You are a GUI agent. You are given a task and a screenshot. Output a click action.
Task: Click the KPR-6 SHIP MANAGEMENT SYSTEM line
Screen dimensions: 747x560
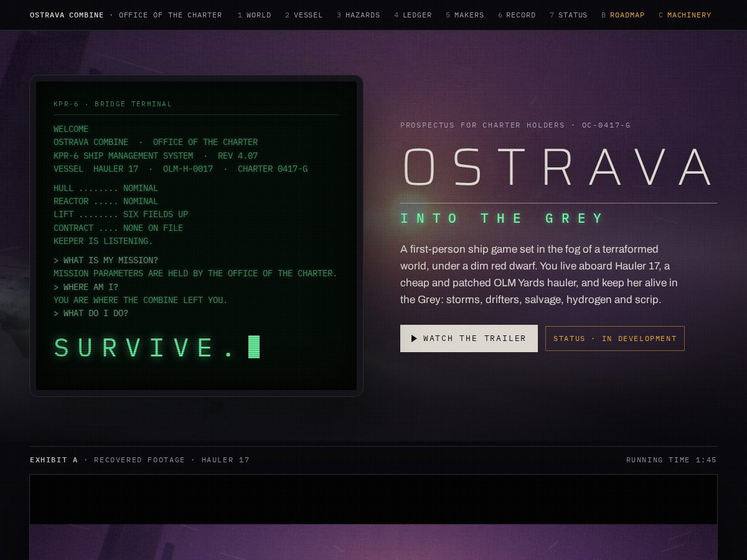coord(156,156)
